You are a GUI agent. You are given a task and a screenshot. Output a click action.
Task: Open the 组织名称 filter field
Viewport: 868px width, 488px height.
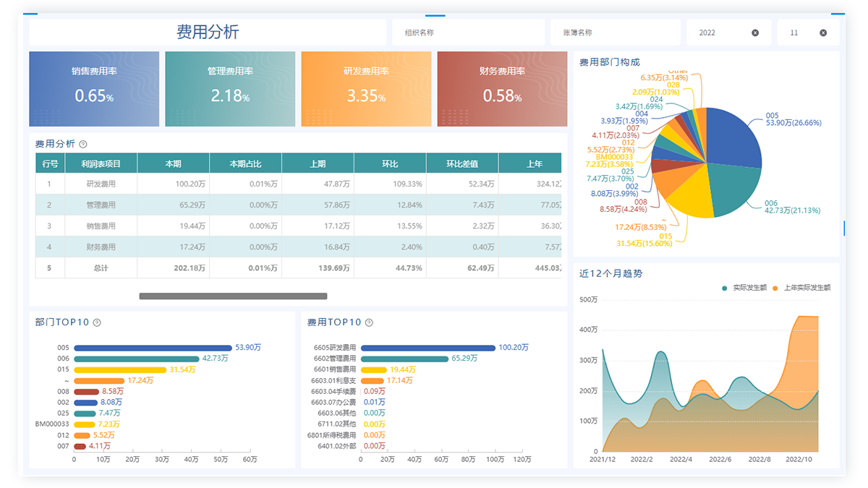point(469,33)
